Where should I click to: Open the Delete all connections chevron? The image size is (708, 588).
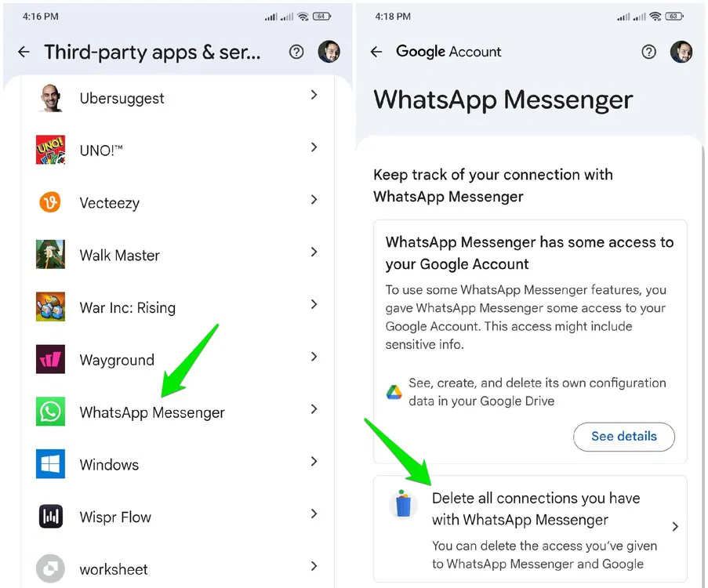[x=674, y=527]
